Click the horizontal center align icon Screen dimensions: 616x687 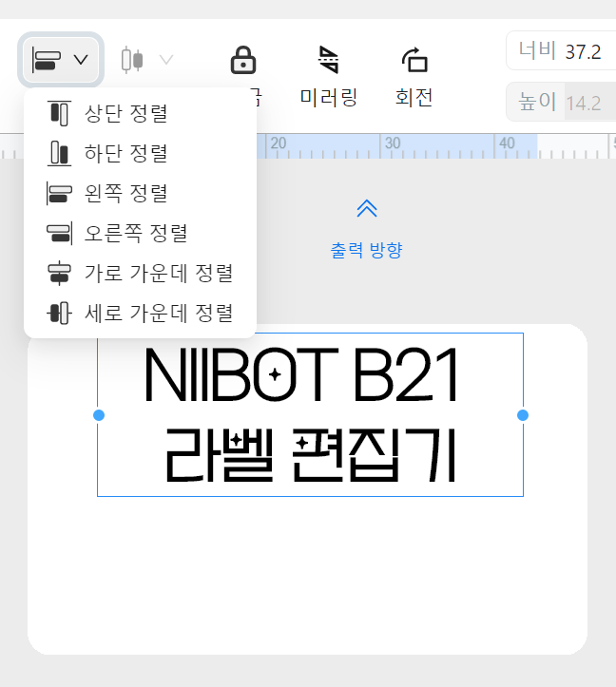point(59,274)
